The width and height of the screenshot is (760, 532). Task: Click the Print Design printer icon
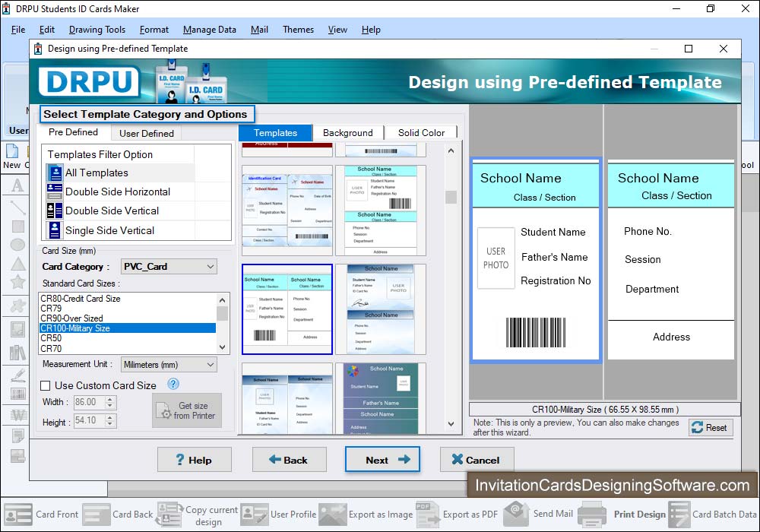pos(592,515)
